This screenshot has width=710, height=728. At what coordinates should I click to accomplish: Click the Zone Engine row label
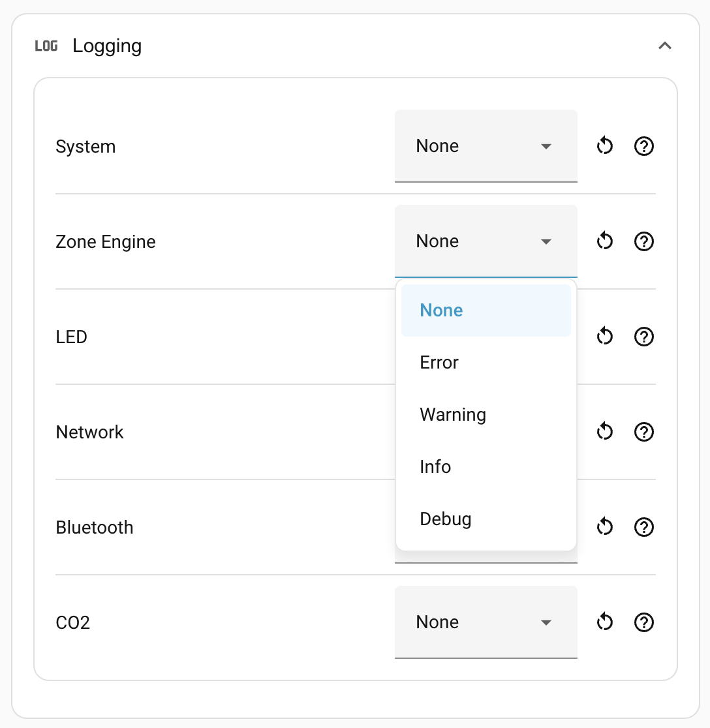pyautogui.click(x=106, y=242)
